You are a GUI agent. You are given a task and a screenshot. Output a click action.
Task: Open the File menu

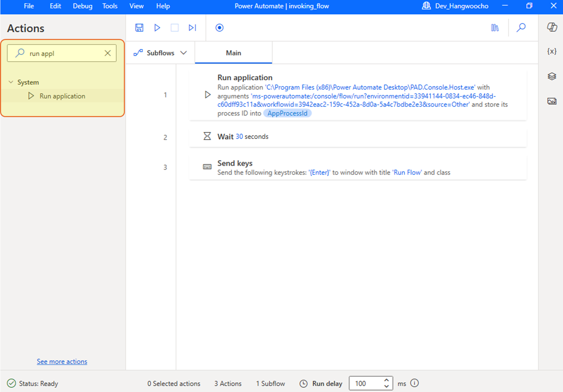click(x=29, y=6)
